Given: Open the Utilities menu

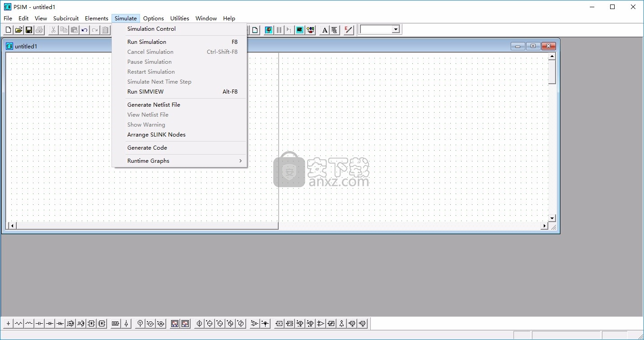Looking at the screenshot, I should pos(180,18).
